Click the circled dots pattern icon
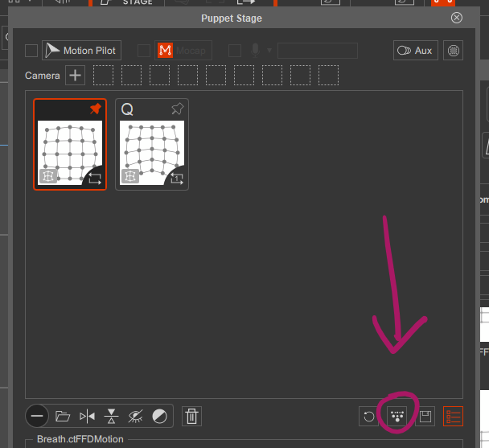The image size is (489, 448). (x=397, y=416)
